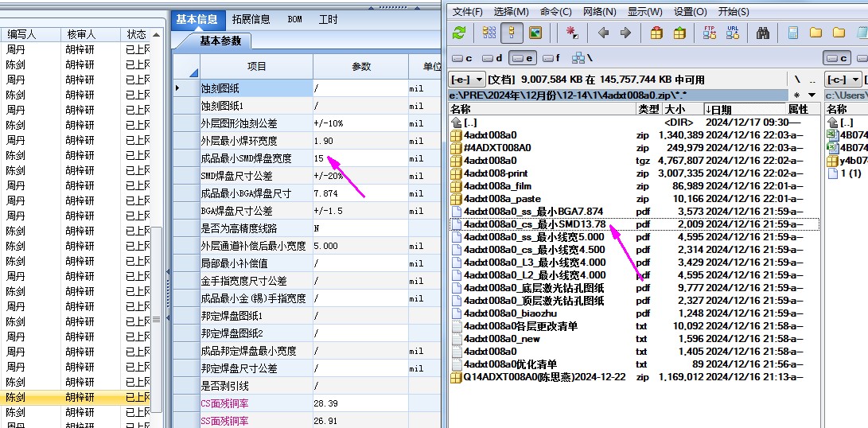Select drive f button
Viewport: 868px width, 428px height.
tap(552, 58)
